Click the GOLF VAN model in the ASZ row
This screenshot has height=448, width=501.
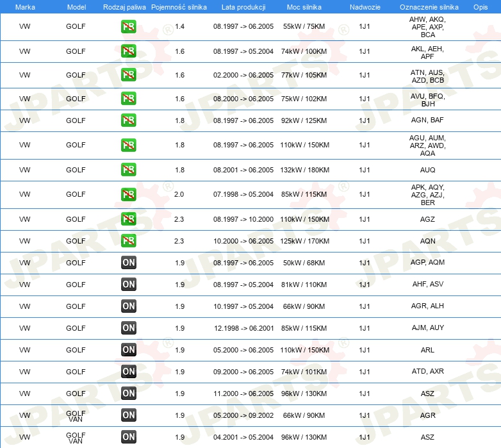[x=76, y=438]
